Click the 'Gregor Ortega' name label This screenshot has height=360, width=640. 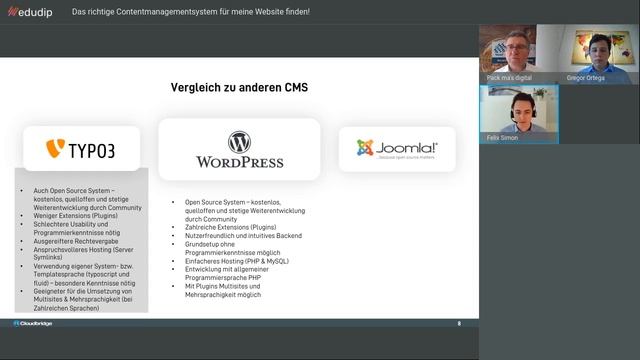coord(586,78)
